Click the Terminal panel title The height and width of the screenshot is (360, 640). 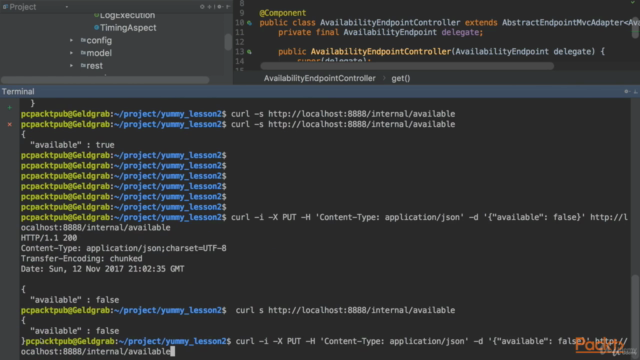tap(18, 91)
